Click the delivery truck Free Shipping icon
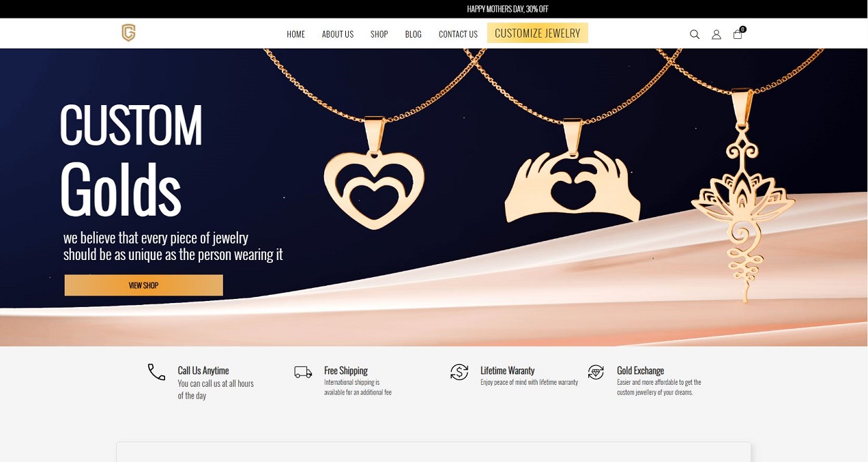The width and height of the screenshot is (868, 462). pos(303,372)
